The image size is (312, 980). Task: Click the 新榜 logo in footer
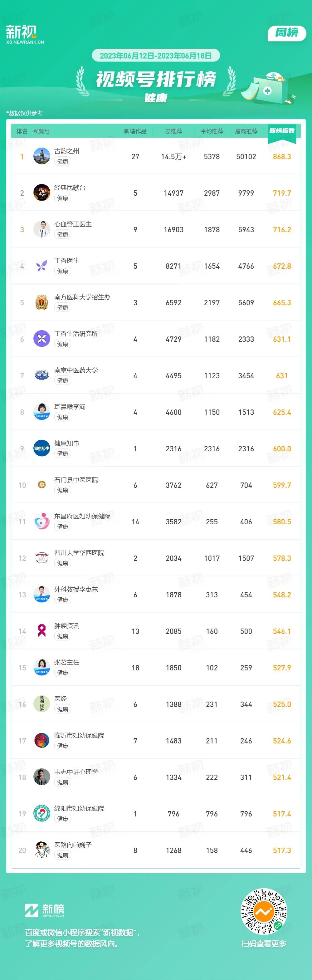coord(45,910)
